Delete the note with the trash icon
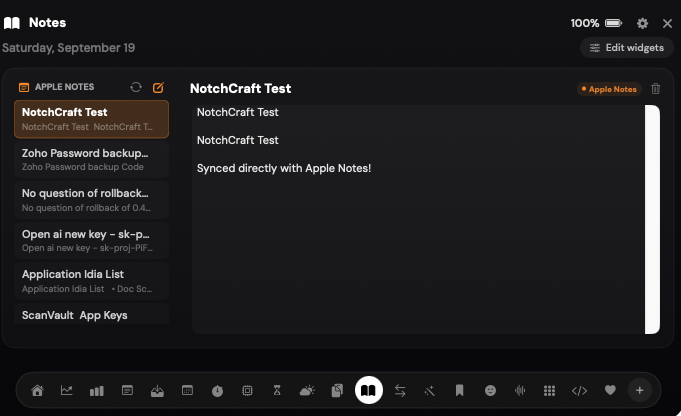 coord(655,89)
